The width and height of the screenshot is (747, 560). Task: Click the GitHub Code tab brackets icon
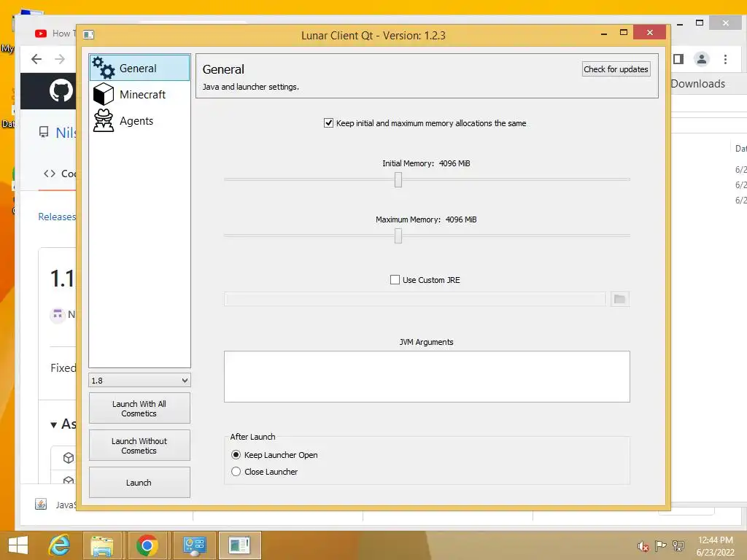coord(50,174)
